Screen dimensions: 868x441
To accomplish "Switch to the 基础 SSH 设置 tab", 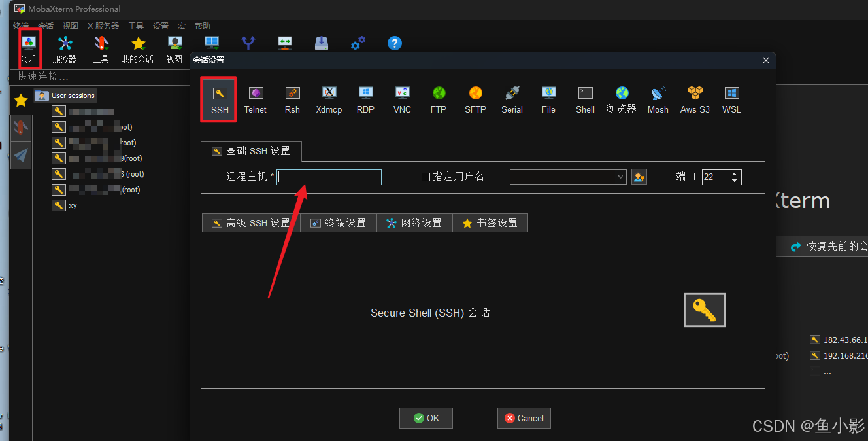I will click(x=251, y=151).
